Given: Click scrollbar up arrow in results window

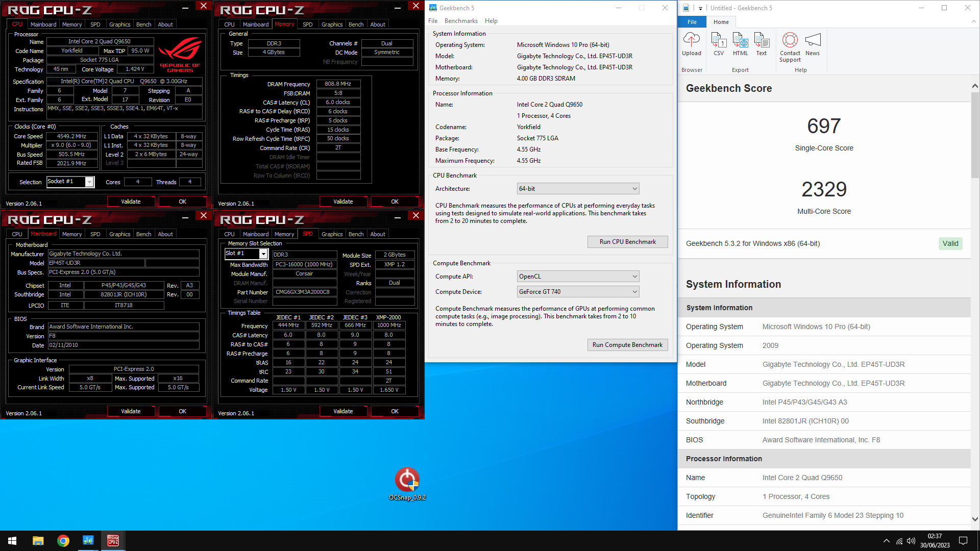Looking at the screenshot, I should tap(975, 86).
